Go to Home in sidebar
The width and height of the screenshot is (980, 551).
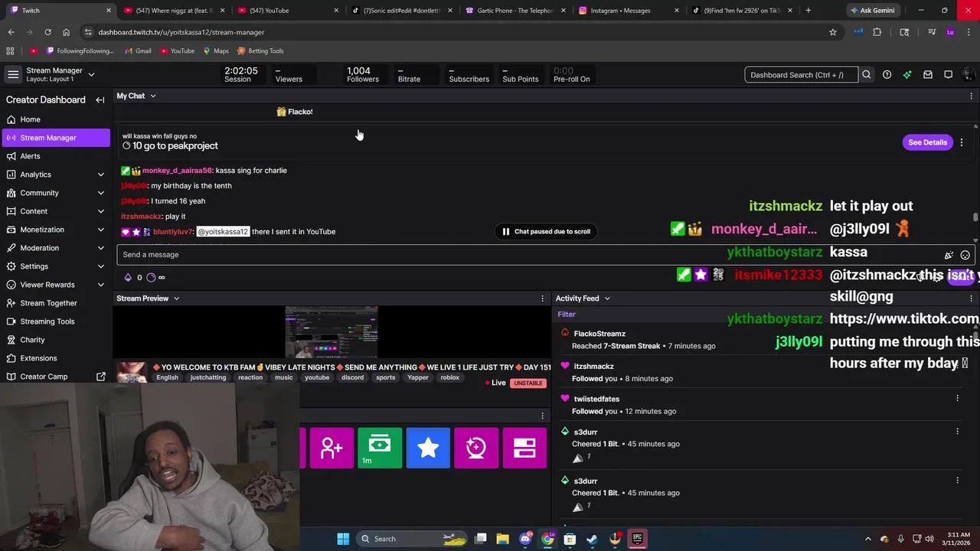click(55, 119)
